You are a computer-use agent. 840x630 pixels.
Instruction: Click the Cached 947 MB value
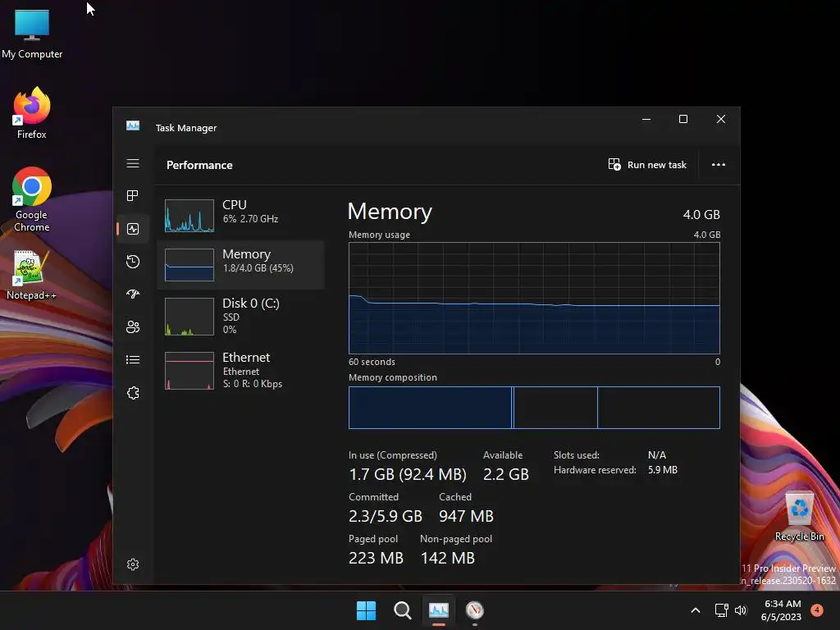tap(466, 516)
